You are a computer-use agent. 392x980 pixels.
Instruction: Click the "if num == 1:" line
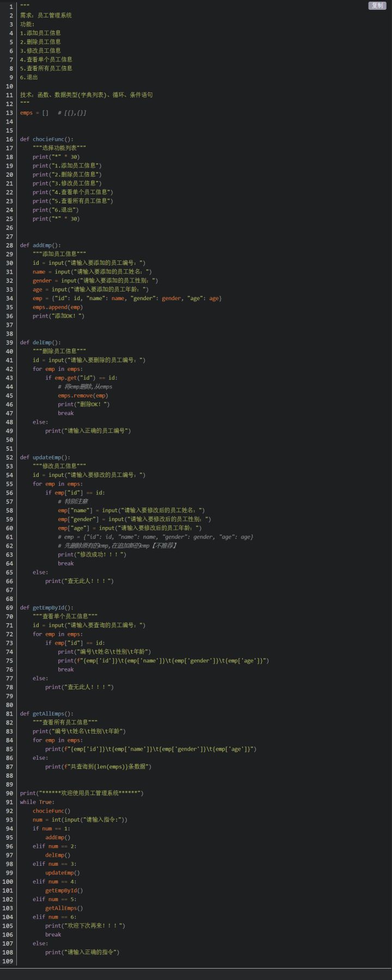point(52,829)
